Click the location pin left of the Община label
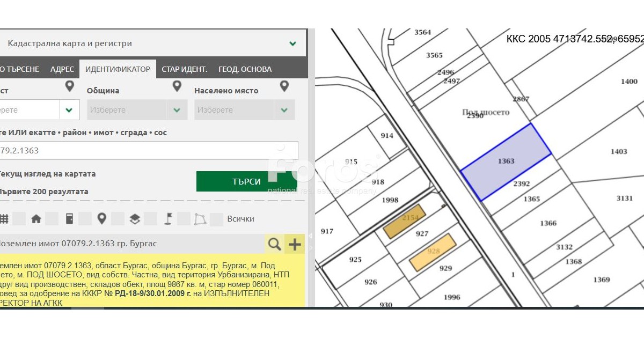 click(x=69, y=86)
